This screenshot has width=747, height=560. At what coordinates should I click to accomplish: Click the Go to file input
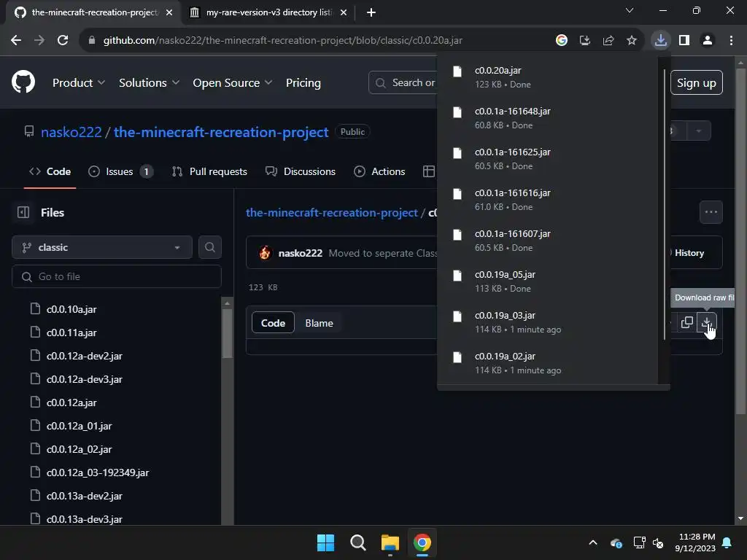click(117, 276)
